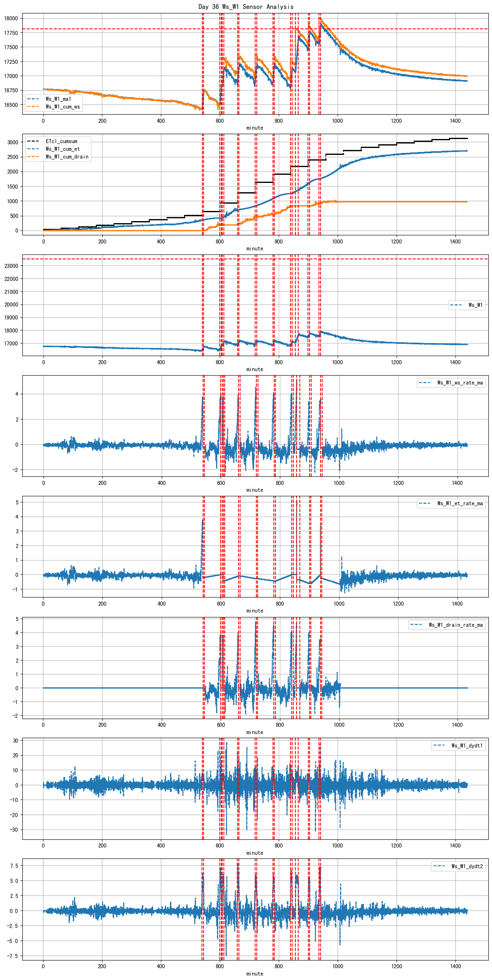Select the Ws_W1_ws_rate_ma legend label
The width and height of the screenshot is (492, 980).
point(460,383)
